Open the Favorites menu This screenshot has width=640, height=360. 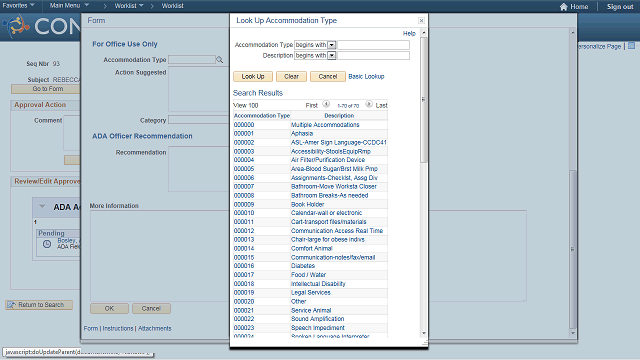(x=18, y=6)
